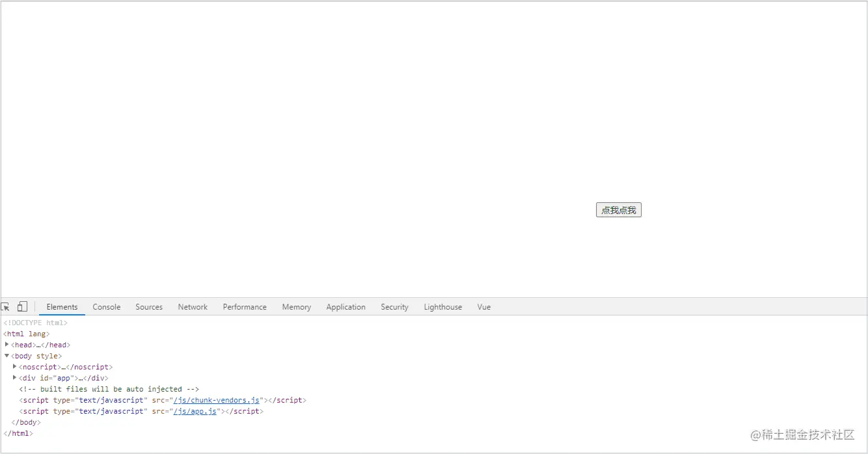Collapse the body element node

[7, 356]
